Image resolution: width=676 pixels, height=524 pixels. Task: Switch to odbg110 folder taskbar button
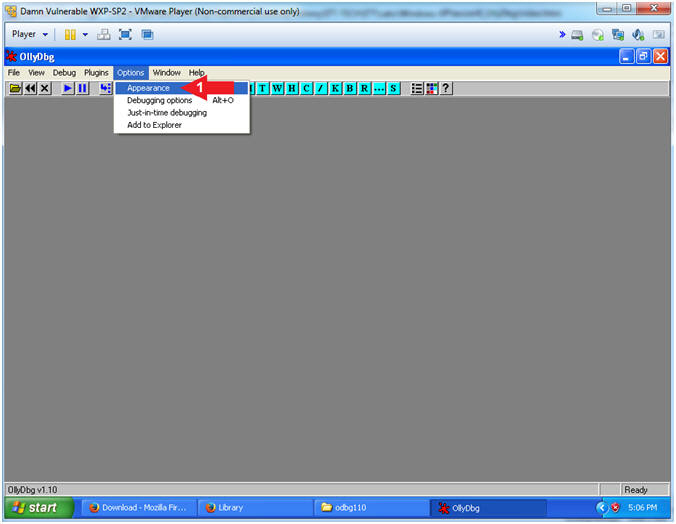click(371, 508)
